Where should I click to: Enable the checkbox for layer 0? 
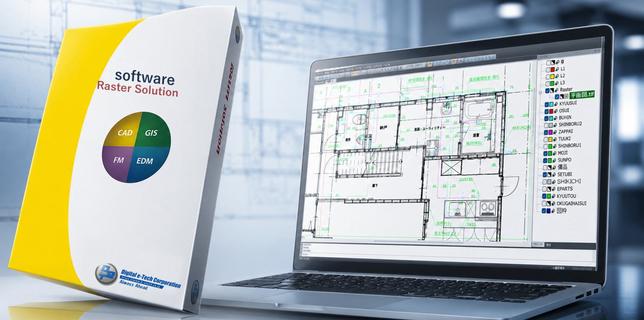click(549, 62)
